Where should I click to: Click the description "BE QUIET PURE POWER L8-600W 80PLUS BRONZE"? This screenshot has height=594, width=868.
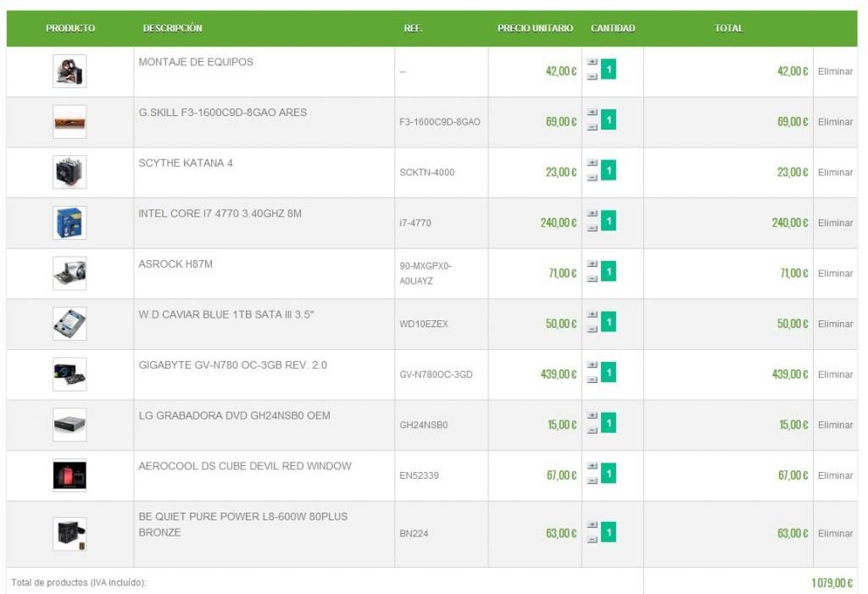coord(243,525)
